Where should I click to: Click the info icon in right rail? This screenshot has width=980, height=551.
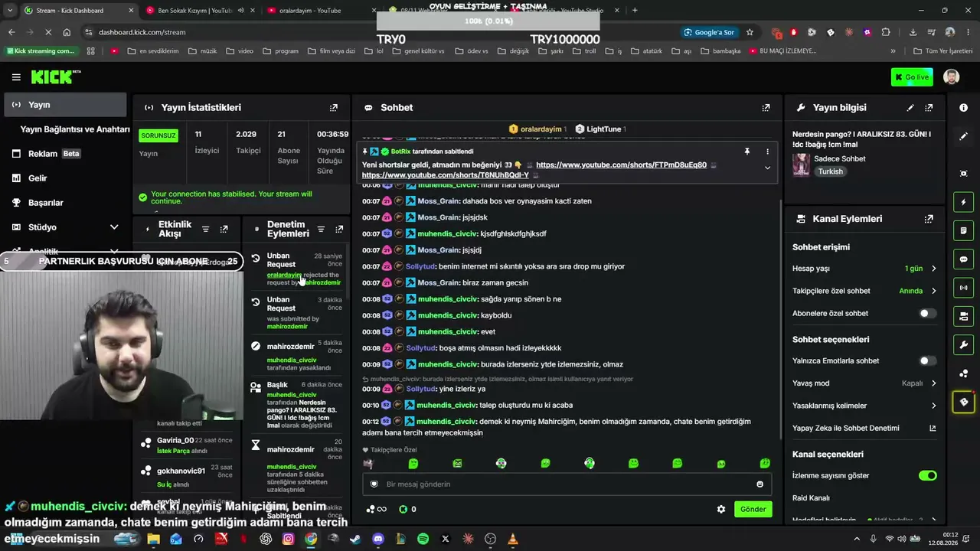click(963, 108)
